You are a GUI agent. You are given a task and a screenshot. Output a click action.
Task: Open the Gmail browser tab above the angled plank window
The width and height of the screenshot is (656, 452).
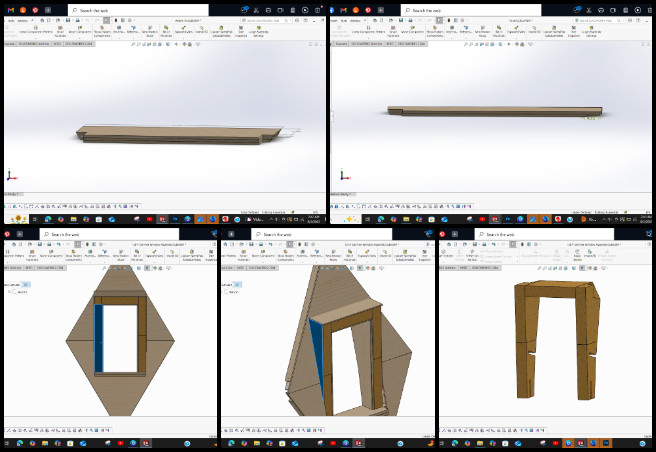11,10
